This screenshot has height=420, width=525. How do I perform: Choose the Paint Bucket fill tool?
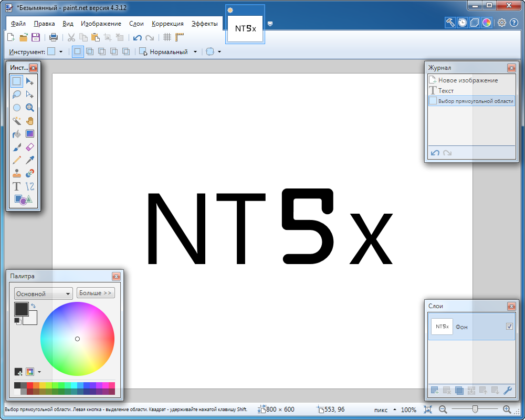(x=17, y=134)
